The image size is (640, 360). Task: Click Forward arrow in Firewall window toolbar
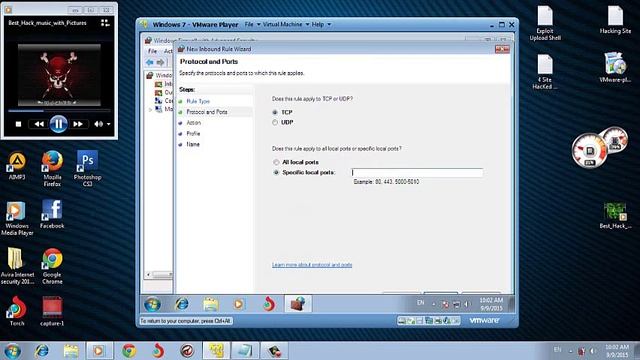point(160,62)
